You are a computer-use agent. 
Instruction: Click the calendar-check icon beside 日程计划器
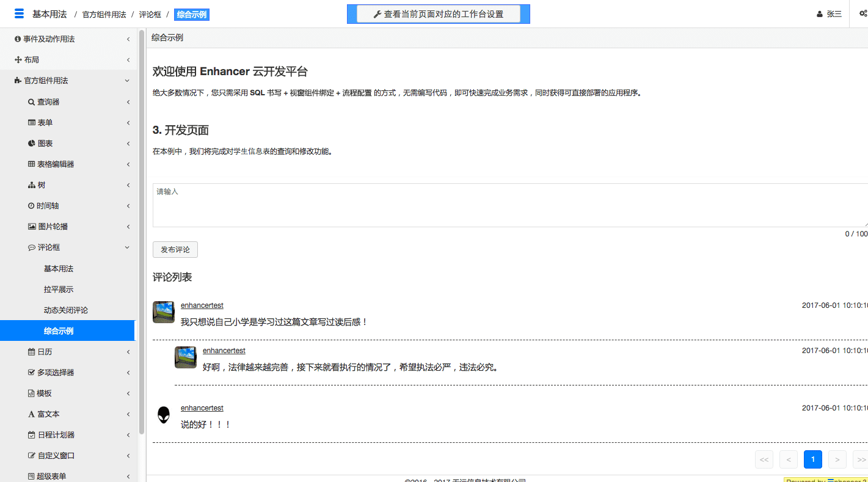click(32, 435)
